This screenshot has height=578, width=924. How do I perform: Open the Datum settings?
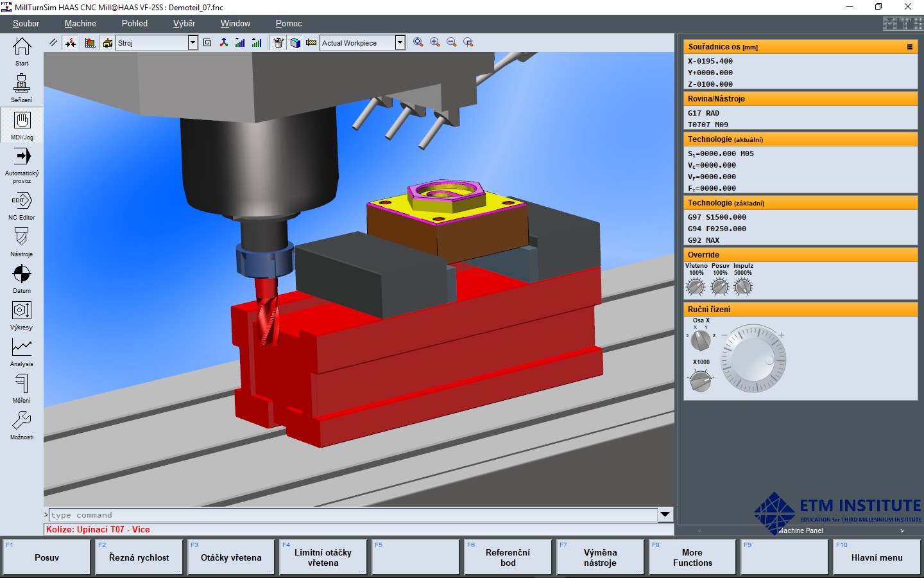click(x=22, y=279)
